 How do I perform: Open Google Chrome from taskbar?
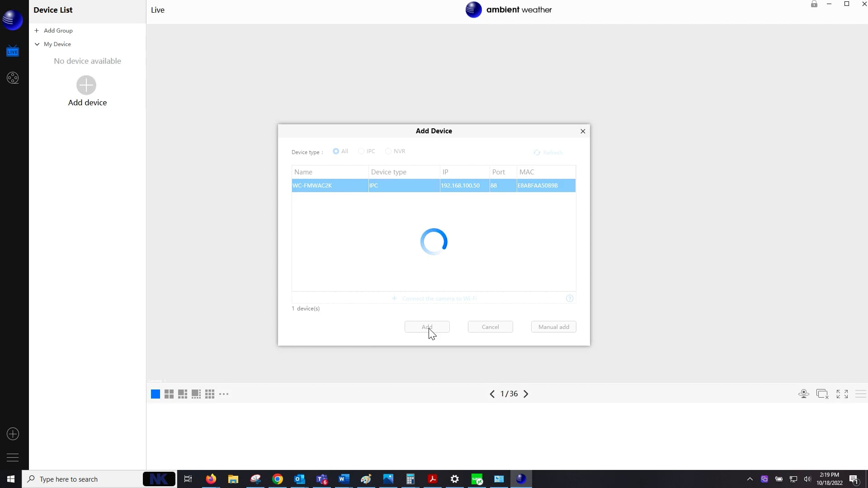coord(278,479)
